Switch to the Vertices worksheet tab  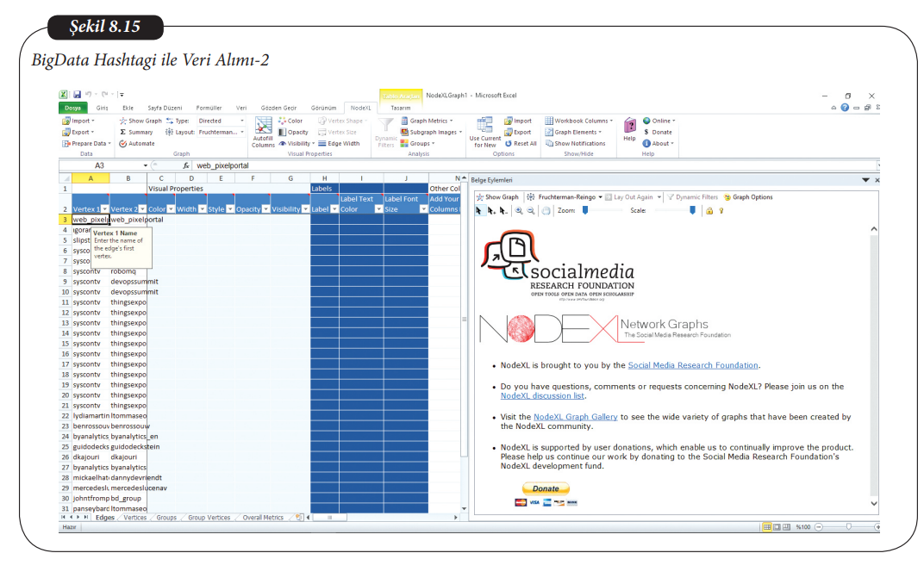[x=135, y=518]
